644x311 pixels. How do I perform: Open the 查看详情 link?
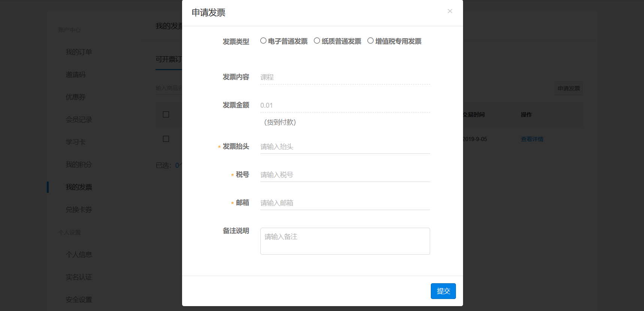(532, 139)
